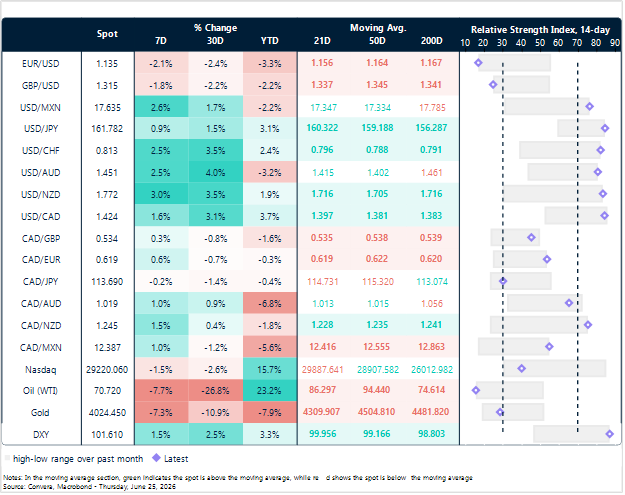The width and height of the screenshot is (625, 495).
Task: Click Oil (WTI) YTD change 23.2%
Action: click(x=270, y=391)
